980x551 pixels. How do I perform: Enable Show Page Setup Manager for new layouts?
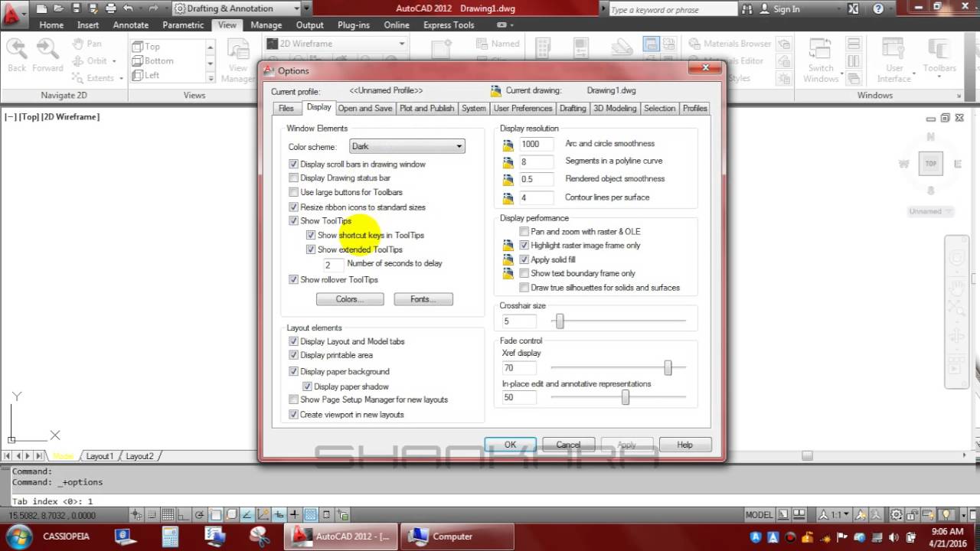coord(293,399)
